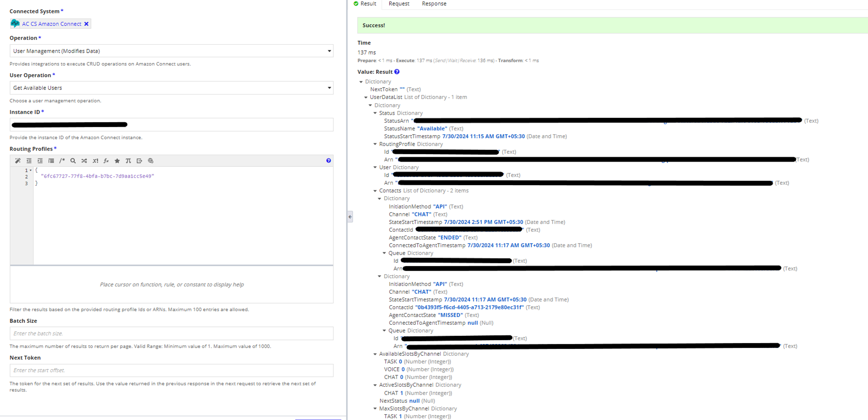Click the fx functions icon
Viewport: 868px width, 420px height.
click(106, 161)
